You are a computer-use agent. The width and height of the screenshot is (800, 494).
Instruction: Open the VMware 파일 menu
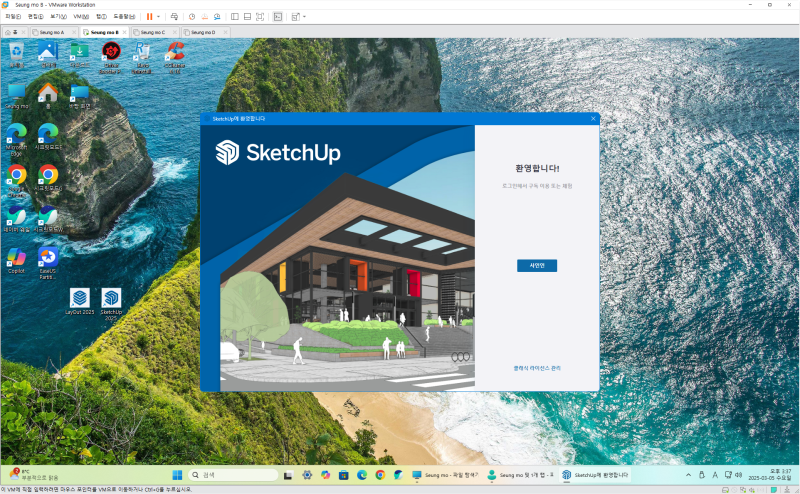pos(13,17)
